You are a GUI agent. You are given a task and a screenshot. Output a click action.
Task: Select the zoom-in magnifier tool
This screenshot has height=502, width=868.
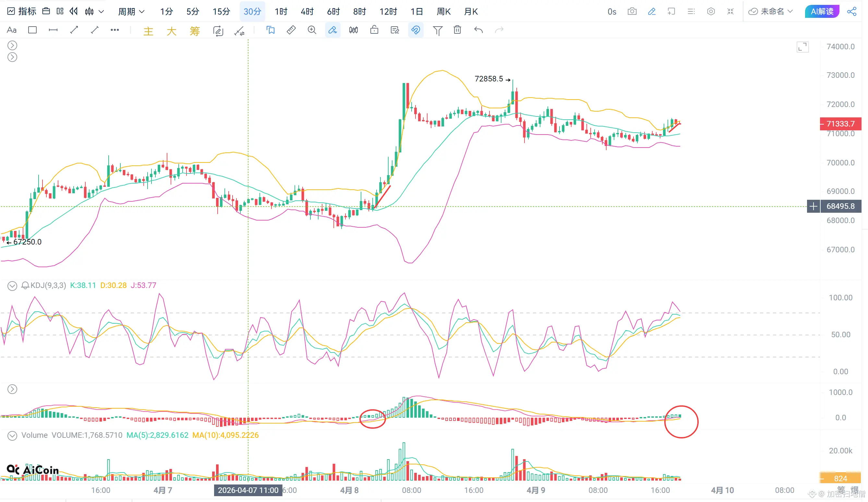tap(312, 30)
